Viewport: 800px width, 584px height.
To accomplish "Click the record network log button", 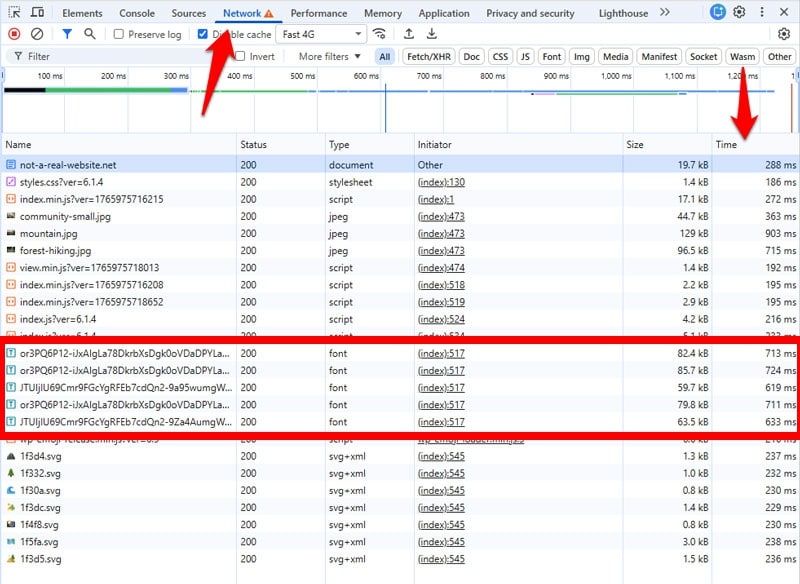I will (12, 33).
